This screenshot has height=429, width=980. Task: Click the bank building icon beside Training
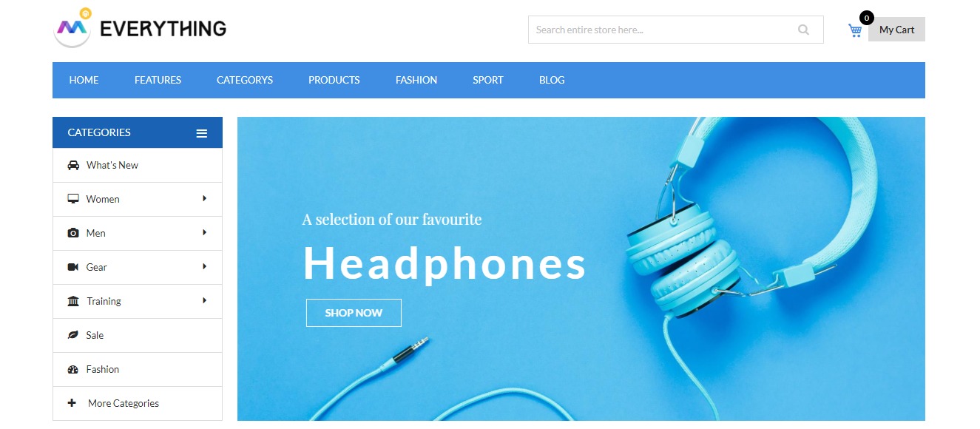[73, 301]
